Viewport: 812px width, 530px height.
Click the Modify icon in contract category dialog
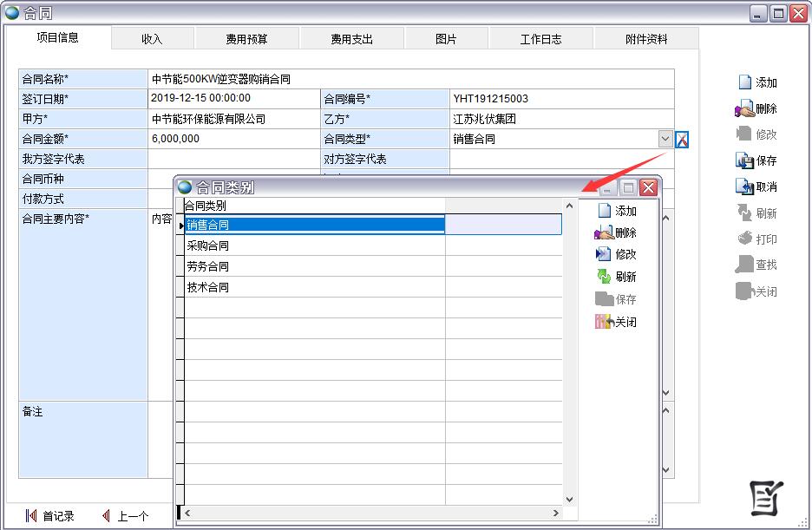(x=604, y=254)
